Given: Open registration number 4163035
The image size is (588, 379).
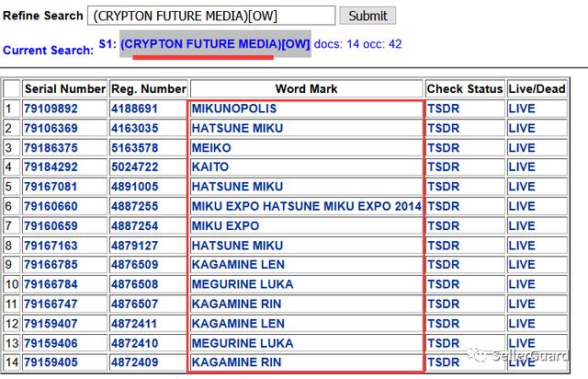Looking at the screenshot, I should pyautogui.click(x=135, y=128).
